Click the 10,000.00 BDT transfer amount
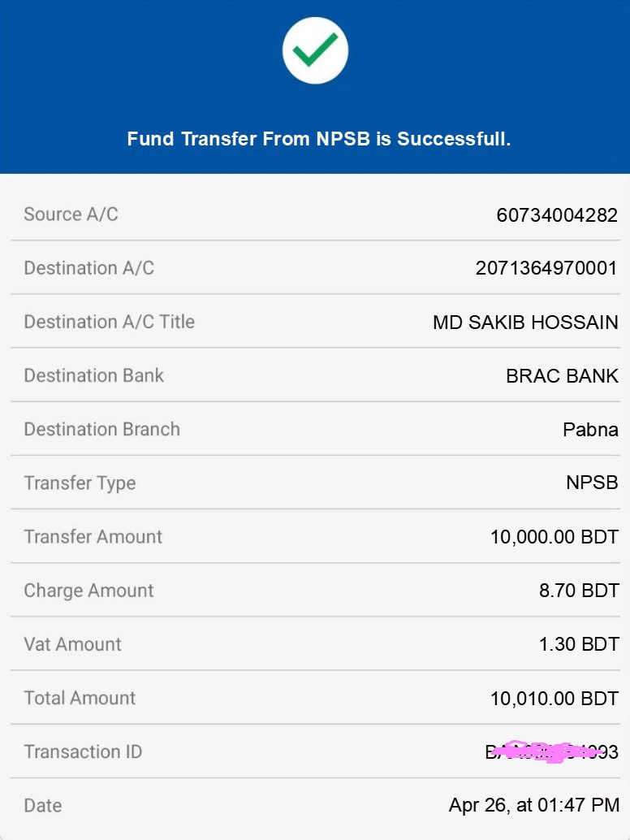630x840 pixels. (554, 537)
